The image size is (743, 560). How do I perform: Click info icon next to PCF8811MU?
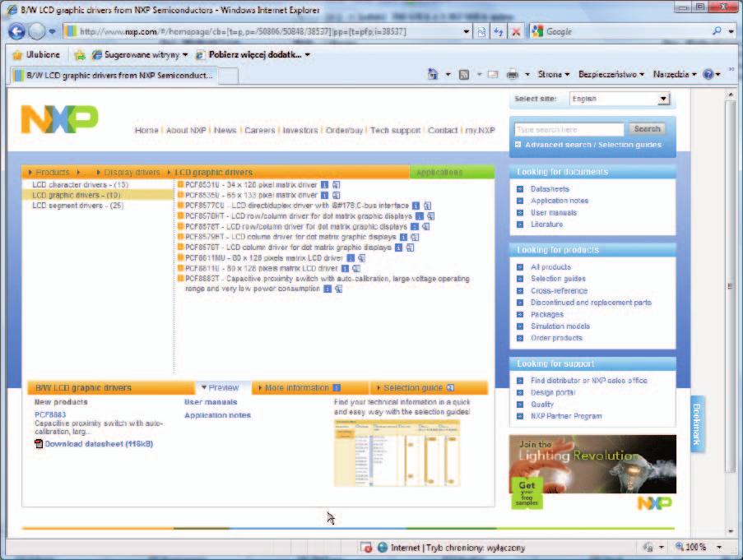point(351,258)
